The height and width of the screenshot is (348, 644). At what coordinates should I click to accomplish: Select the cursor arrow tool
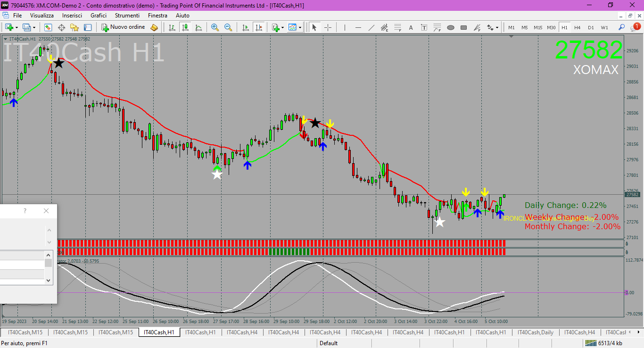click(314, 27)
